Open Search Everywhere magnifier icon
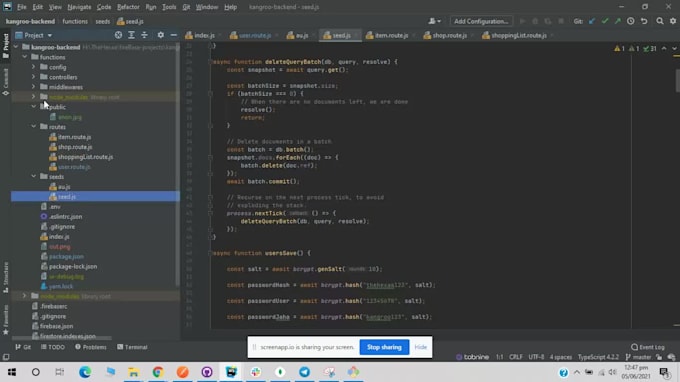 660,21
